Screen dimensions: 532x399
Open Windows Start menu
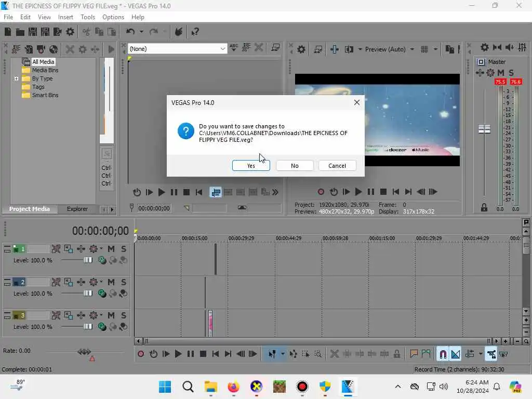(165, 387)
